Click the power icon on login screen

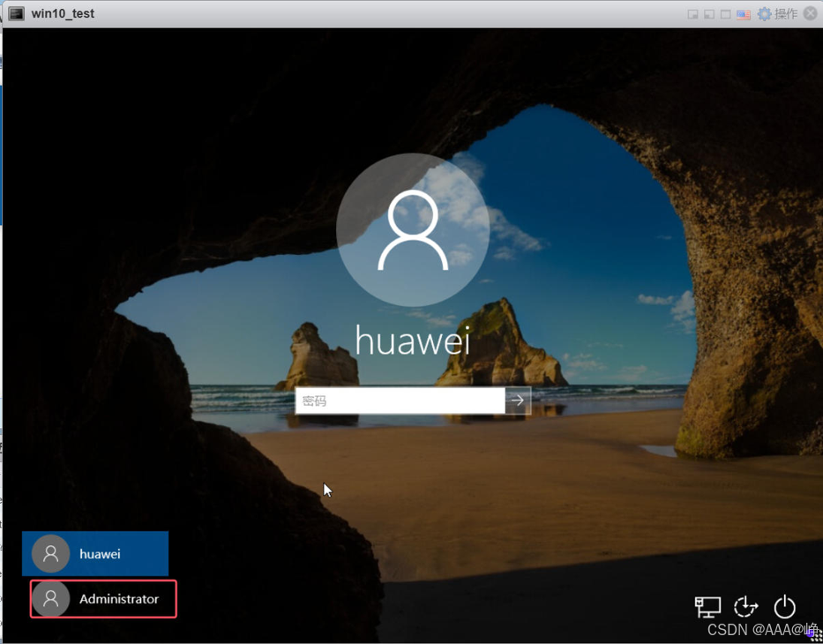(784, 607)
